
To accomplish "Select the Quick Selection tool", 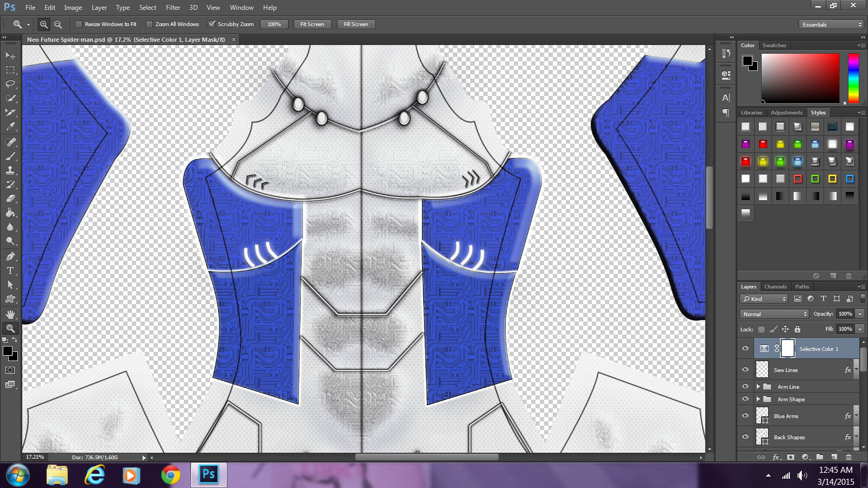I will pyautogui.click(x=10, y=98).
